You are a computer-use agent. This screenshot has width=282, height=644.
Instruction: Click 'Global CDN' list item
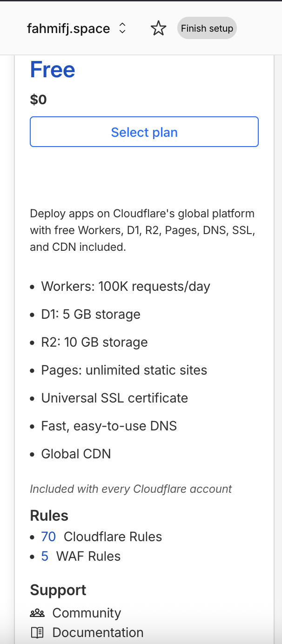pyautogui.click(x=76, y=454)
